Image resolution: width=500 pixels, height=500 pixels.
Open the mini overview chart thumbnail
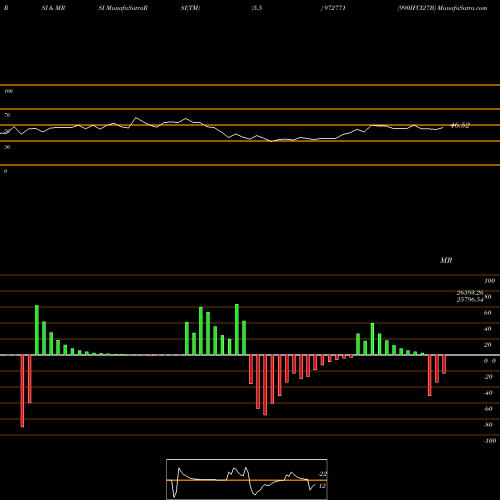click(247, 479)
